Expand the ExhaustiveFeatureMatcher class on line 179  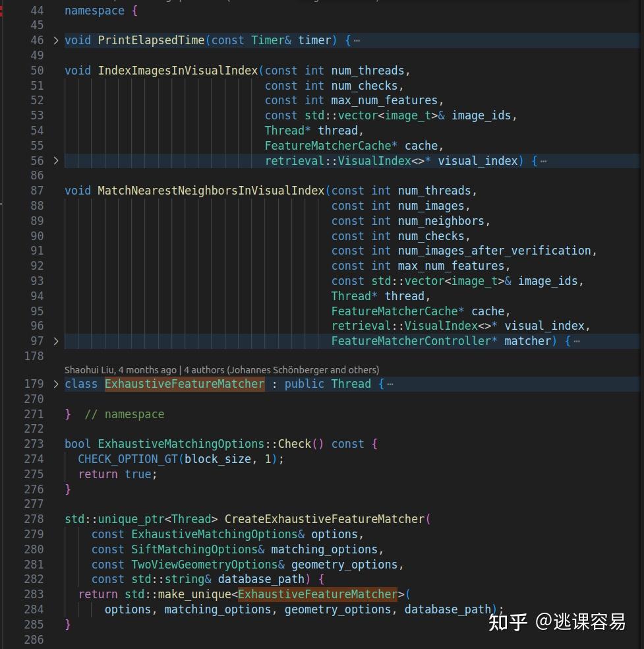56,383
